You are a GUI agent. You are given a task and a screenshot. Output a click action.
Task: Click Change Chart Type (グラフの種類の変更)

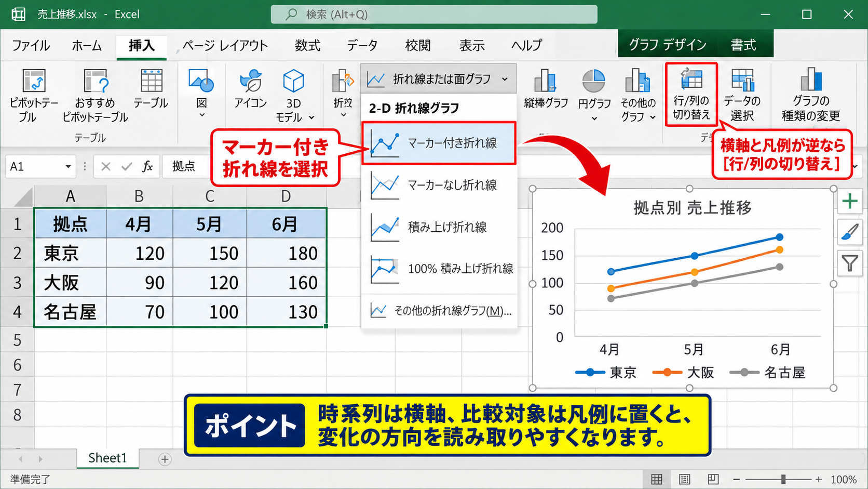click(x=811, y=95)
